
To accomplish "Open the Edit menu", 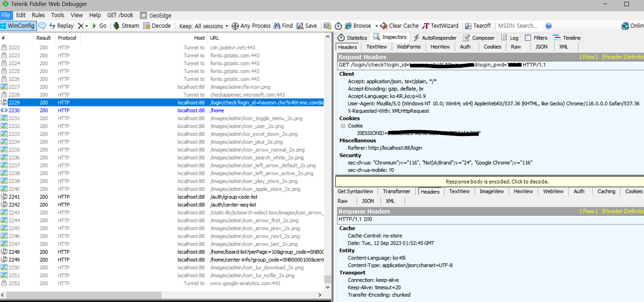I will [x=21, y=15].
